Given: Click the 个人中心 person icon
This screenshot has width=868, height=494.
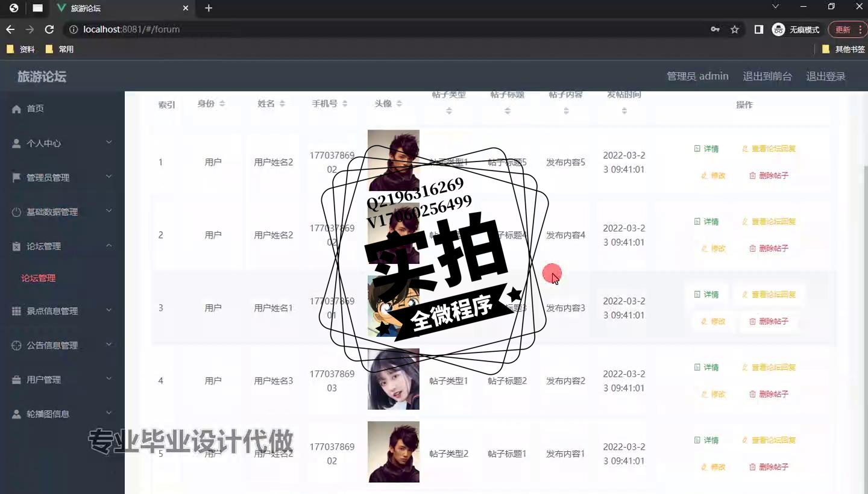Looking at the screenshot, I should 16,143.
